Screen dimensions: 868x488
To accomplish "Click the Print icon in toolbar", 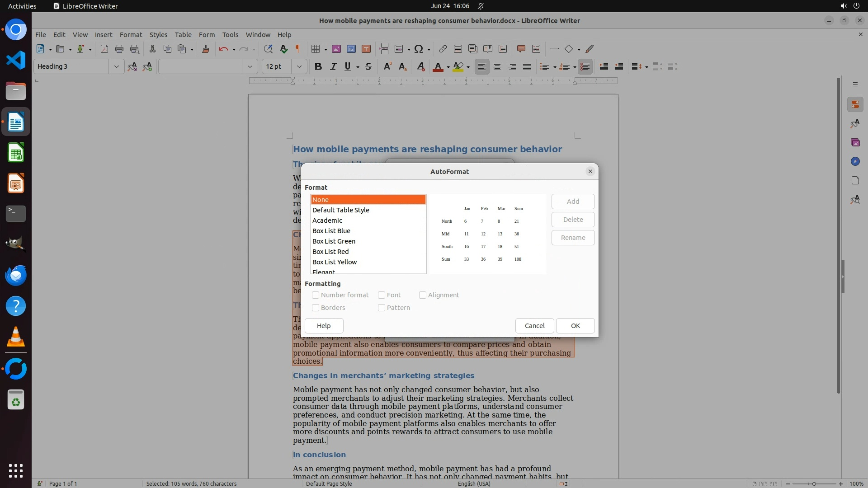I will coord(119,49).
